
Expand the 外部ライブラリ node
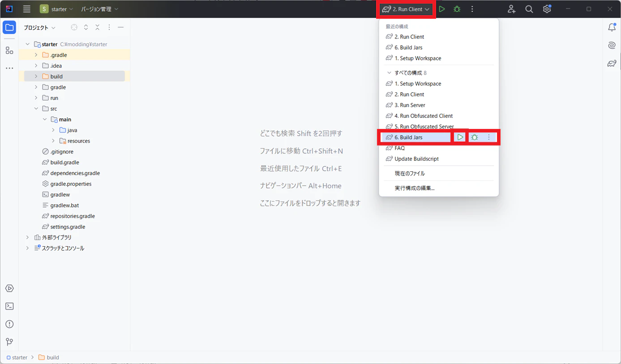27,237
